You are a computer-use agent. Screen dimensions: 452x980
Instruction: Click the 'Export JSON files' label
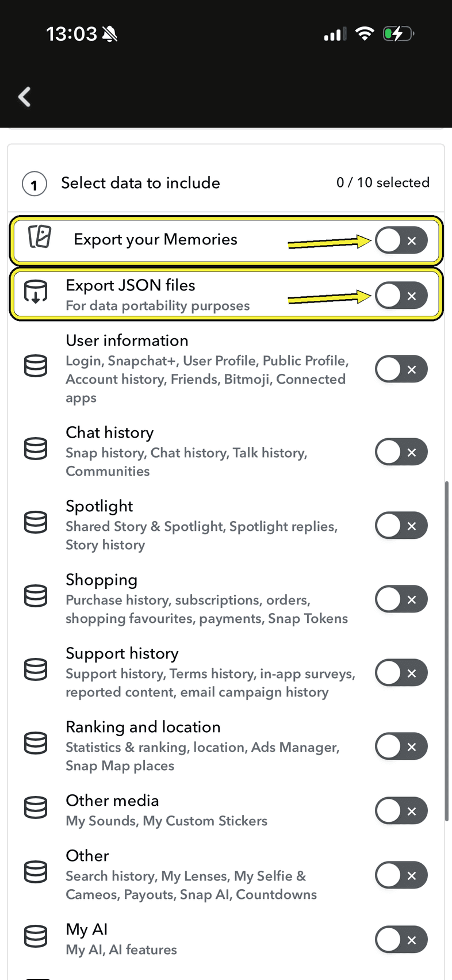pos(131,285)
